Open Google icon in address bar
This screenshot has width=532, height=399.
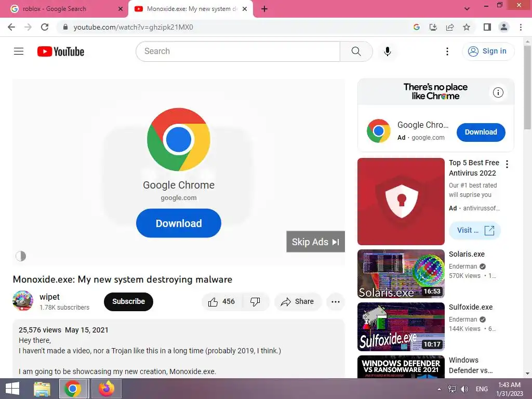point(417,27)
